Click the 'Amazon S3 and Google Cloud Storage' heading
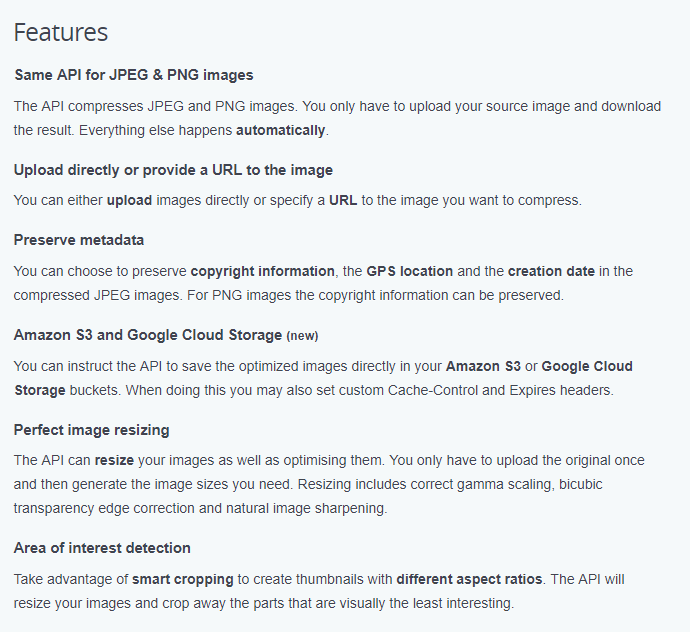Image resolution: width=690 pixels, height=632 pixels. pos(148,335)
